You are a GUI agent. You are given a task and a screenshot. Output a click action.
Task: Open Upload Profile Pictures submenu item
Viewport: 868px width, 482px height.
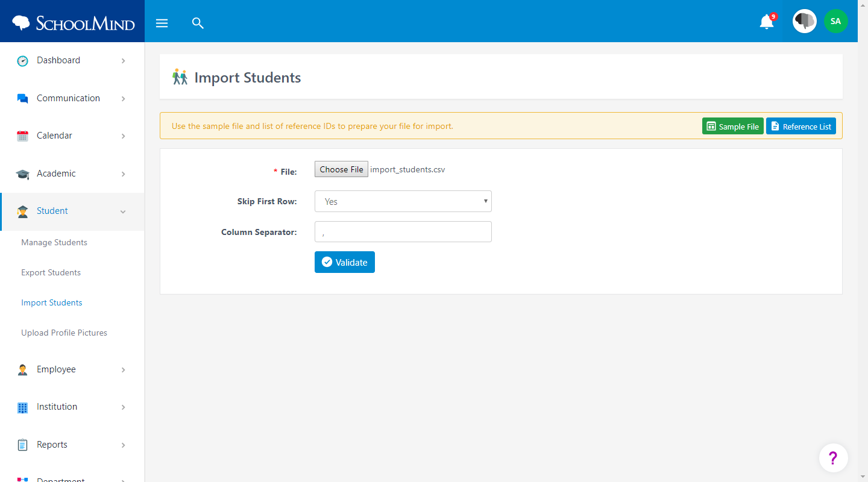coord(64,333)
